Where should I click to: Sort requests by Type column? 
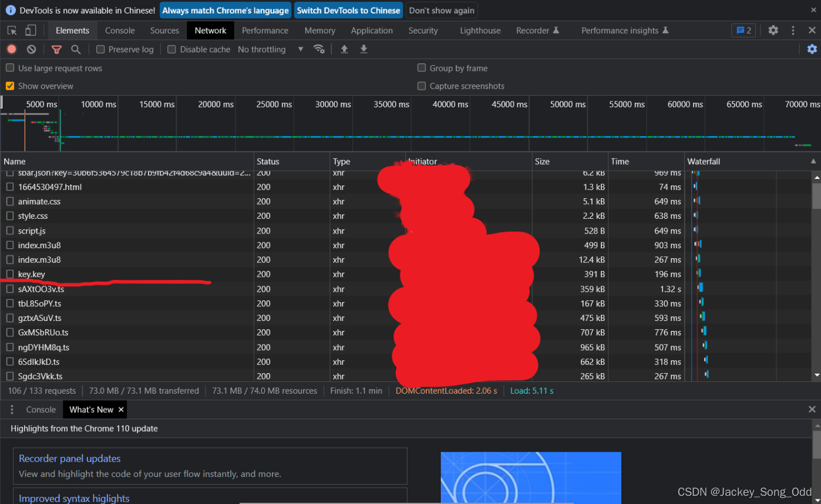[x=367, y=161]
